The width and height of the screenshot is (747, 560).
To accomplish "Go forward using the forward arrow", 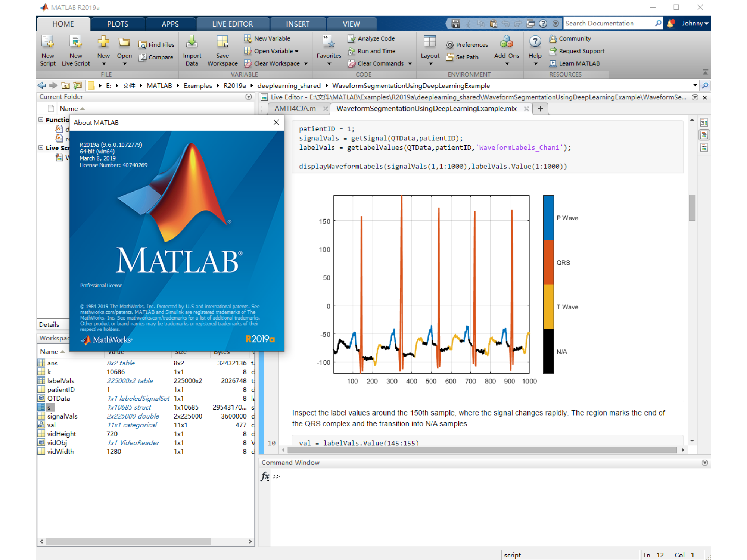I will tap(53, 85).
